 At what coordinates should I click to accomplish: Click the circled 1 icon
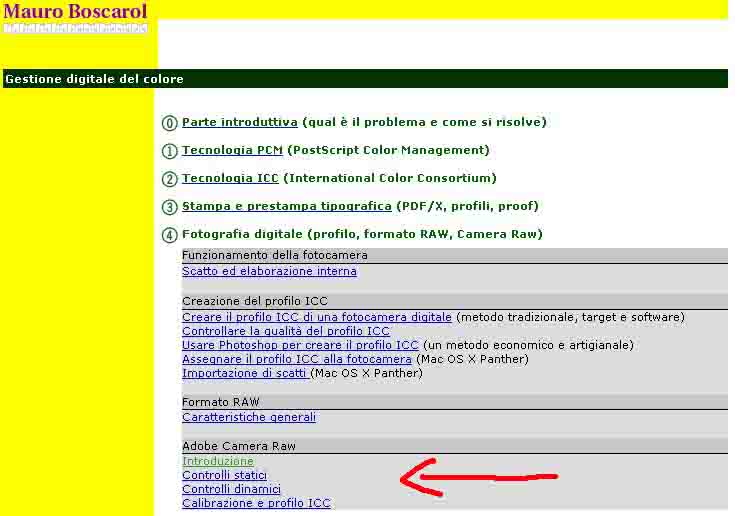click(x=169, y=151)
